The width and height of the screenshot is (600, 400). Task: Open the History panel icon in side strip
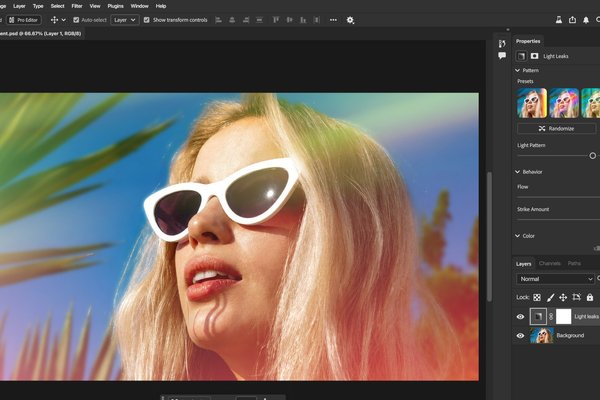502,43
